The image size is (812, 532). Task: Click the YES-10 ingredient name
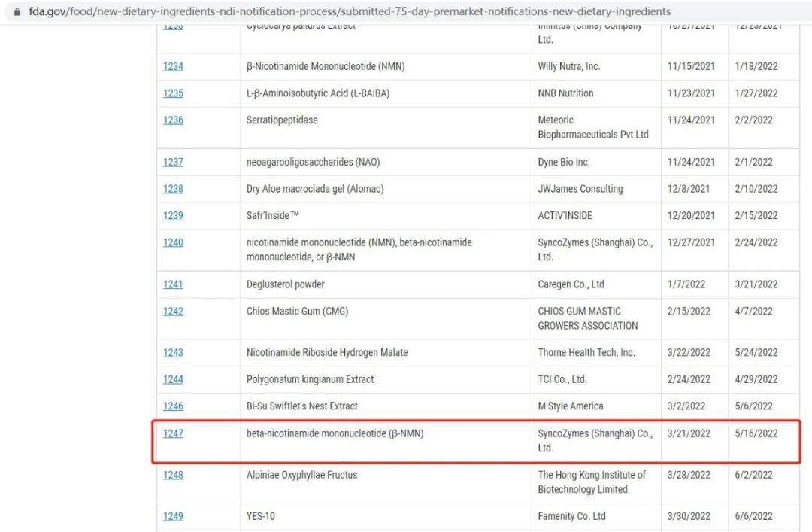pyautogui.click(x=260, y=517)
